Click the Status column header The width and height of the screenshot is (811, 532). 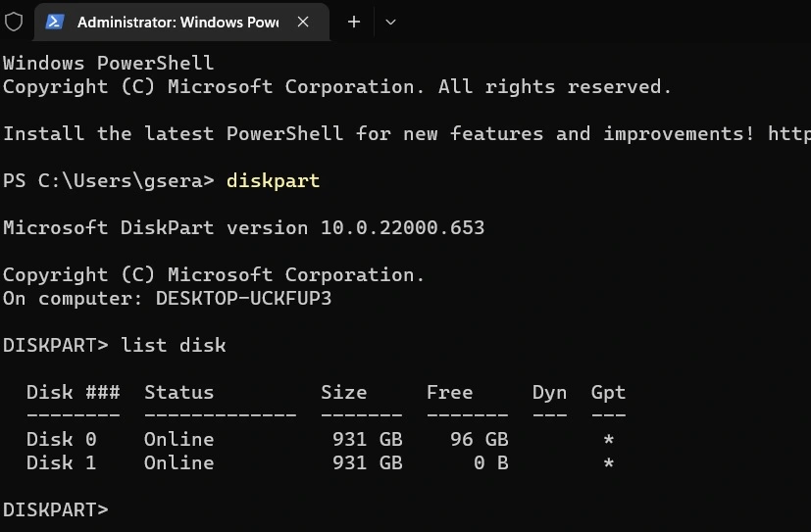click(x=178, y=393)
